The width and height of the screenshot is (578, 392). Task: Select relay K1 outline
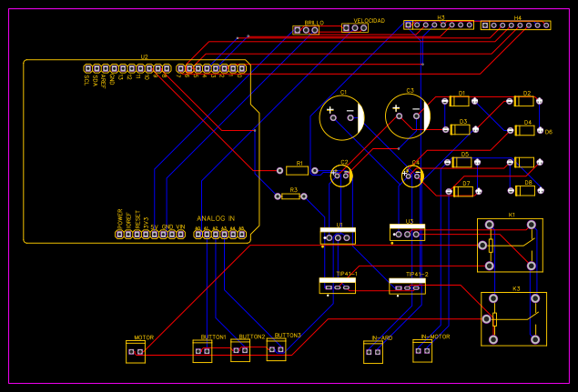click(510, 246)
